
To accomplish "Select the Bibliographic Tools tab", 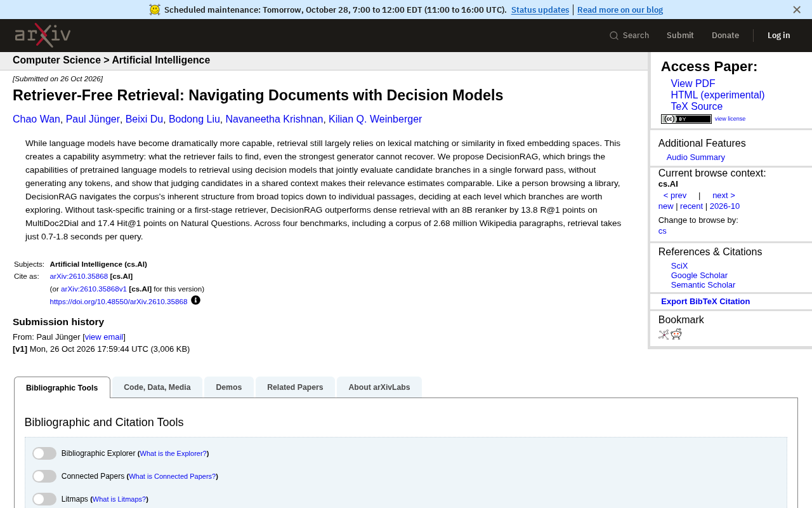I will (62, 388).
